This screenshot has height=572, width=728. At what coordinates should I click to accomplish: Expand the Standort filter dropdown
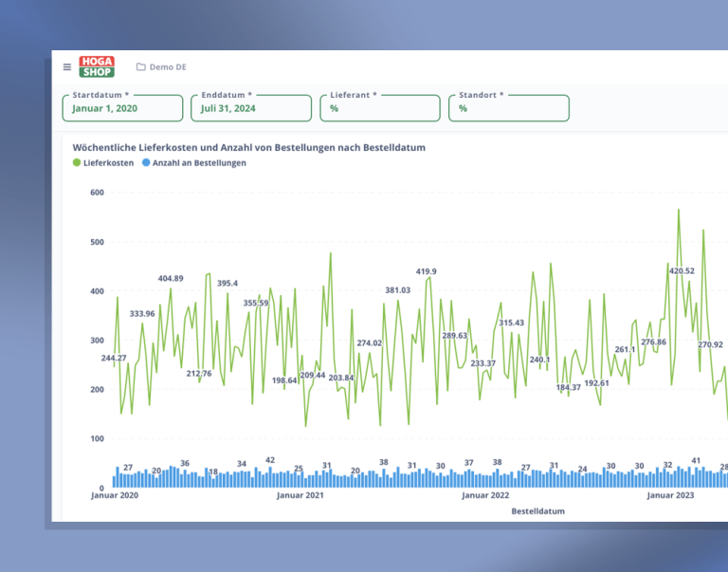508,108
